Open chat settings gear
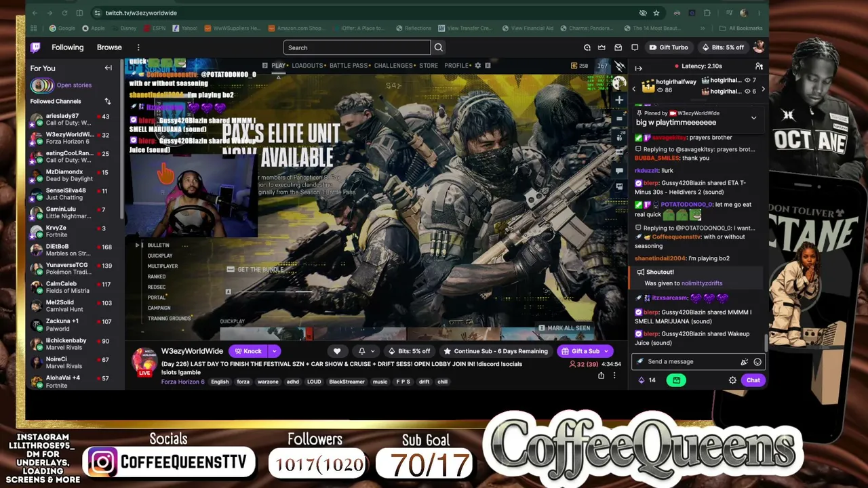 (x=732, y=380)
